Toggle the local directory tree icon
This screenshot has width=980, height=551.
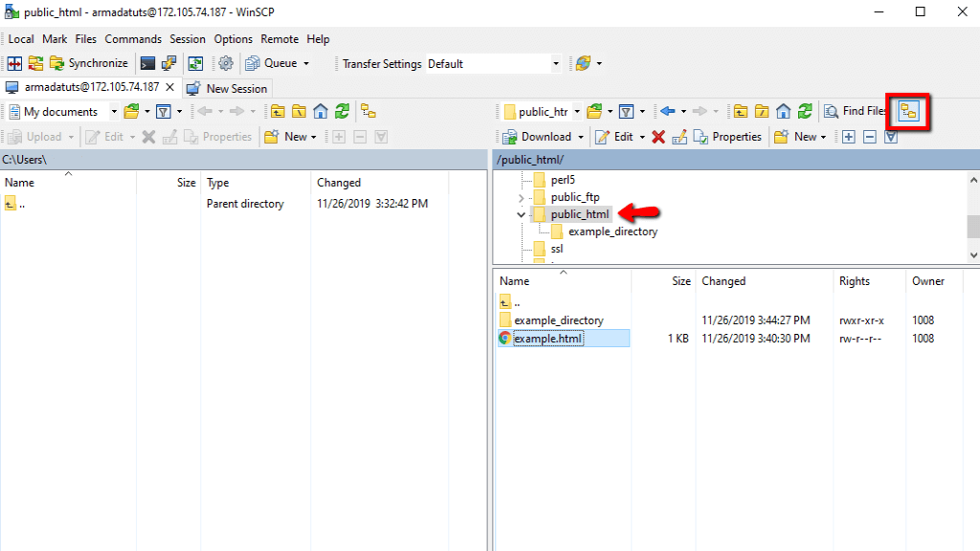(368, 112)
